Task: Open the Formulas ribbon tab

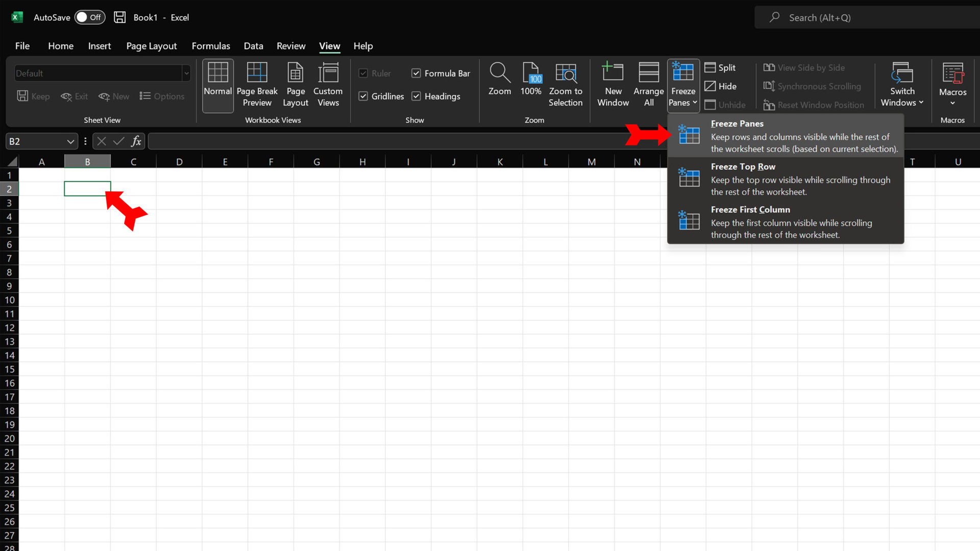Action: (x=211, y=46)
